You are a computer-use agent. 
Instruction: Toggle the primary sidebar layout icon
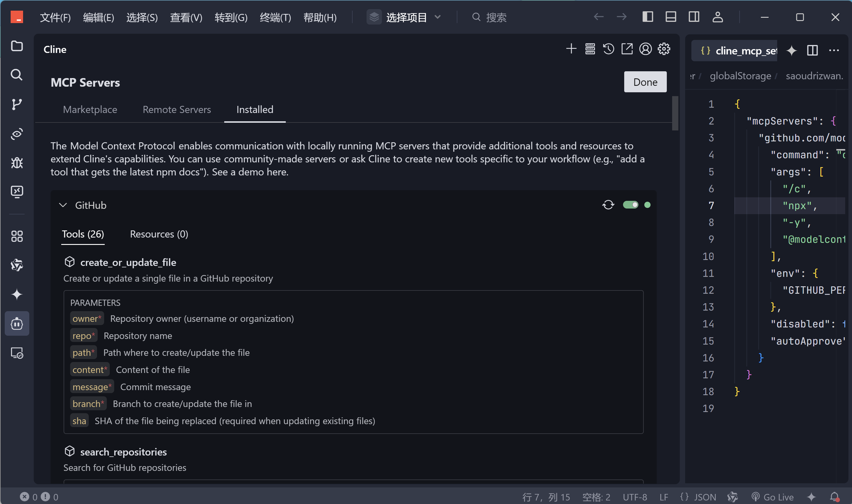tap(648, 17)
